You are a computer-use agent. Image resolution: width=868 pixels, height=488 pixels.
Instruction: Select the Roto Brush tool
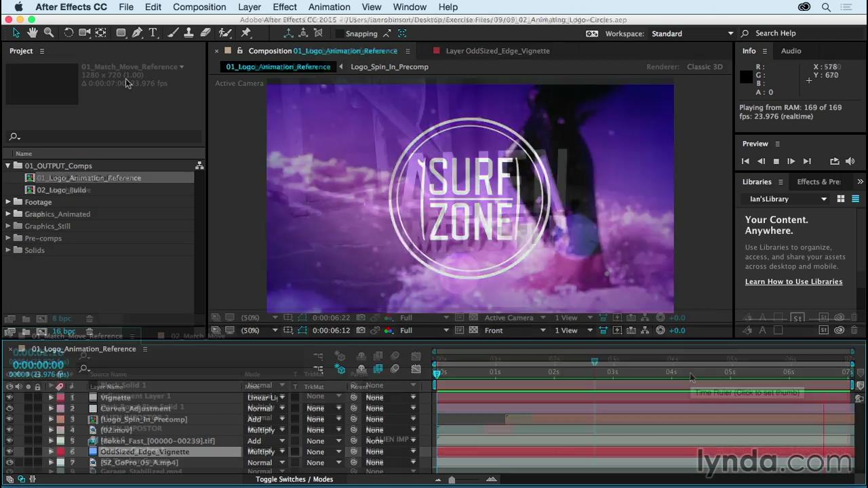coord(225,33)
